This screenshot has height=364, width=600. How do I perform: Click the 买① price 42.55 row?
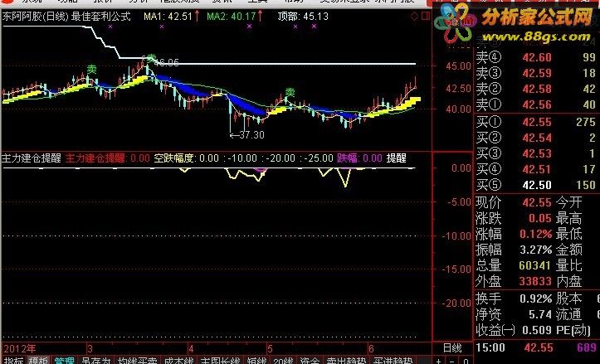536,122
